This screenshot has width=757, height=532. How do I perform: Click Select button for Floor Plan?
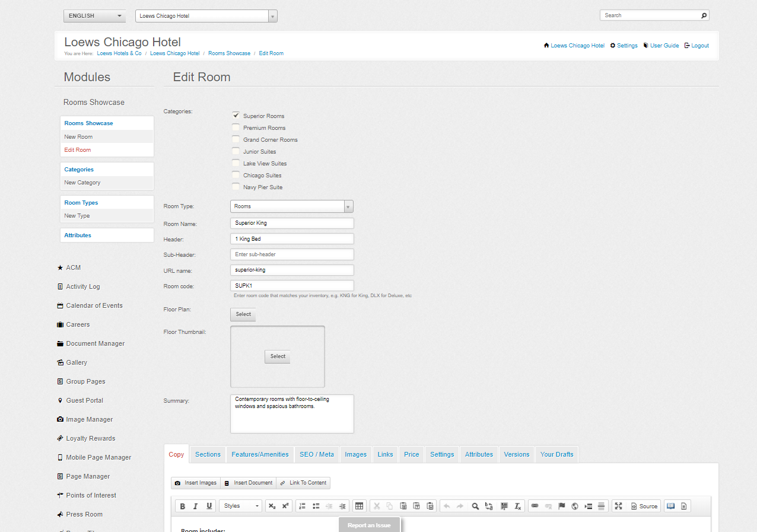click(243, 314)
